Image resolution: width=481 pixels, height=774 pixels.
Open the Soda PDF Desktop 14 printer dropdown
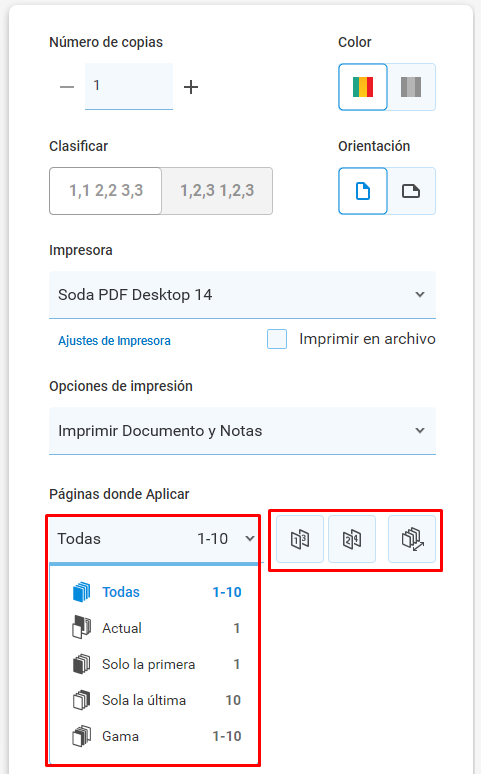tap(242, 295)
